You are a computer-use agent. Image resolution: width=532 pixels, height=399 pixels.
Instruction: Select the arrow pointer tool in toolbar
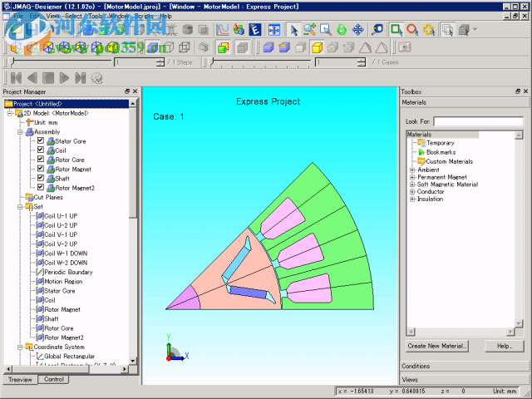(293, 30)
